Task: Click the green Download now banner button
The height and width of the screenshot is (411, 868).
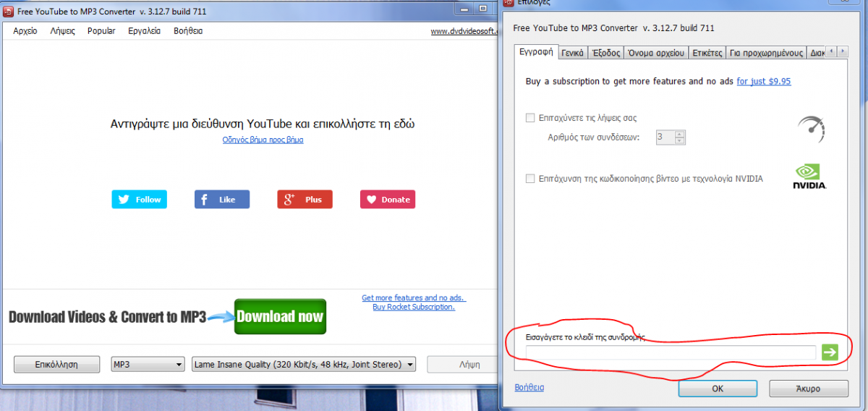Action: click(280, 316)
